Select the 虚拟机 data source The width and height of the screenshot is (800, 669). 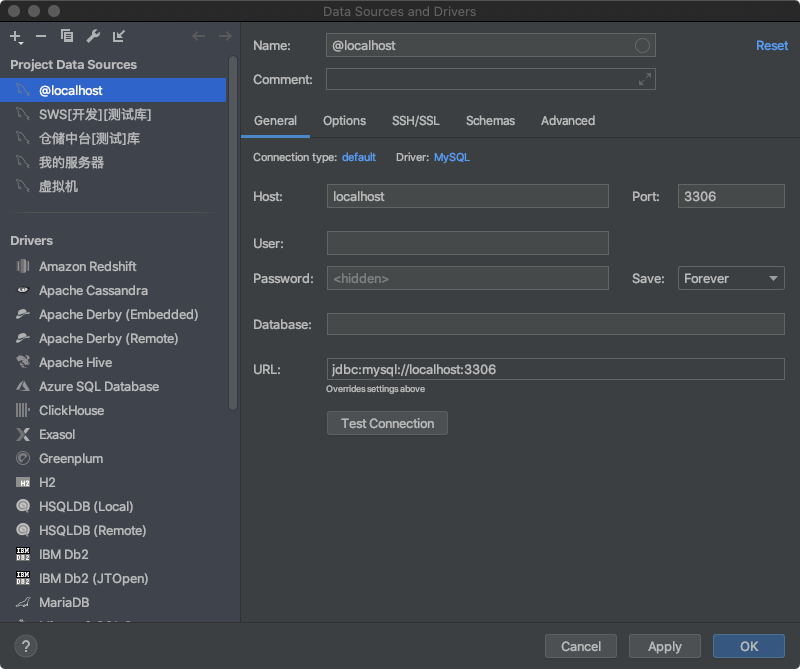pyautogui.click(x=58, y=186)
